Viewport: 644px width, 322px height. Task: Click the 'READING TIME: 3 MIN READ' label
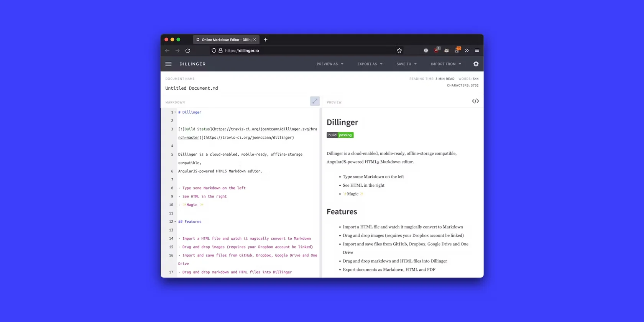point(432,79)
